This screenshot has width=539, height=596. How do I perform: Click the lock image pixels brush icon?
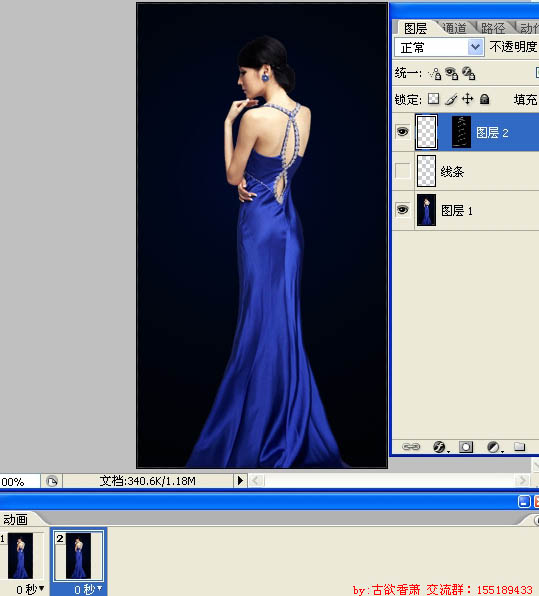click(451, 99)
